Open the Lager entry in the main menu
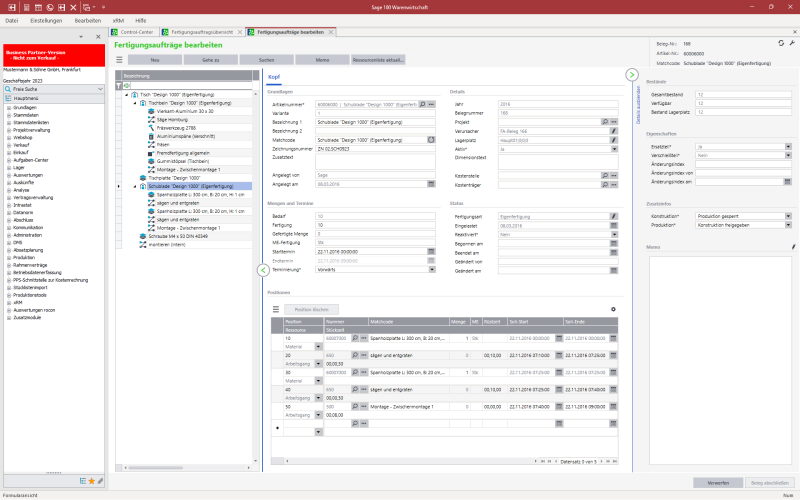 [x=18, y=167]
